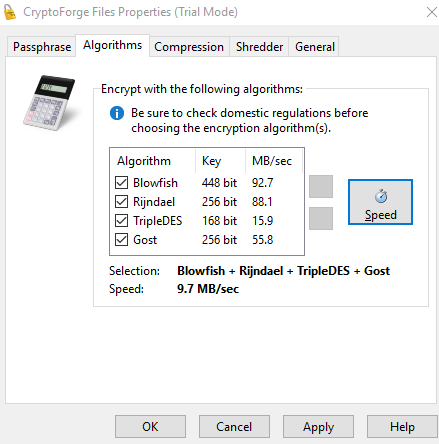Click the calculator illustration icon

49,103
